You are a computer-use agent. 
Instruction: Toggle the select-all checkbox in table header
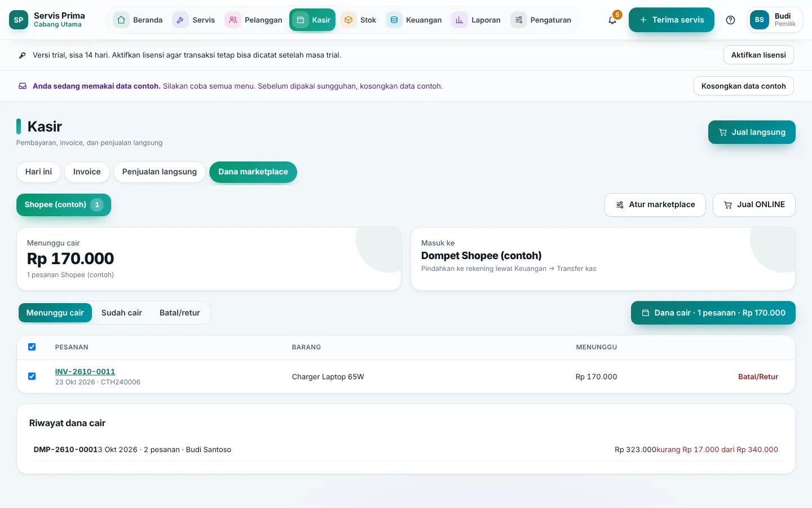pos(32,347)
